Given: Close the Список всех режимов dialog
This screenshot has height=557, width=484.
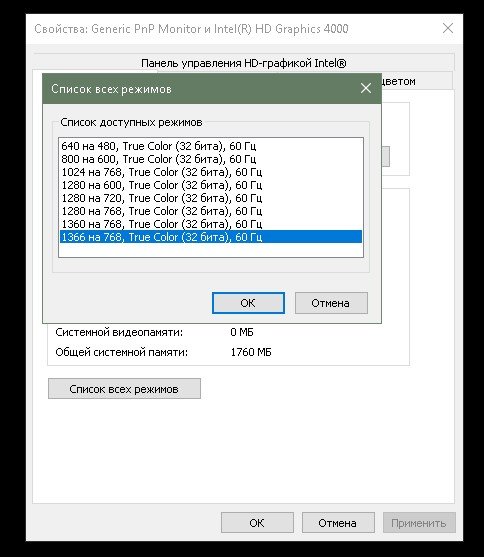Looking at the screenshot, I should tap(366, 88).
